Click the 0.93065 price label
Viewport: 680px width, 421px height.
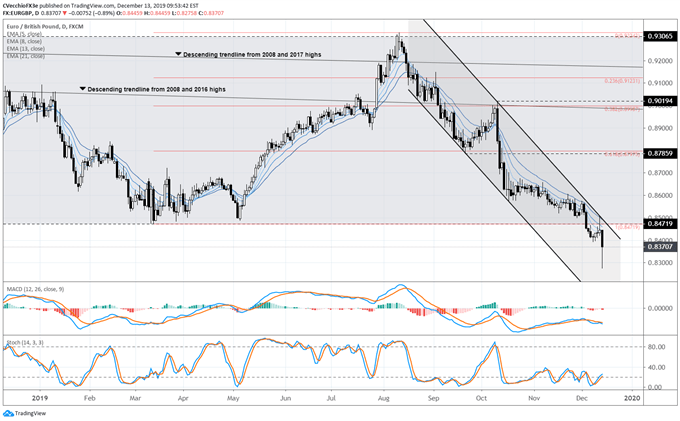click(660, 36)
